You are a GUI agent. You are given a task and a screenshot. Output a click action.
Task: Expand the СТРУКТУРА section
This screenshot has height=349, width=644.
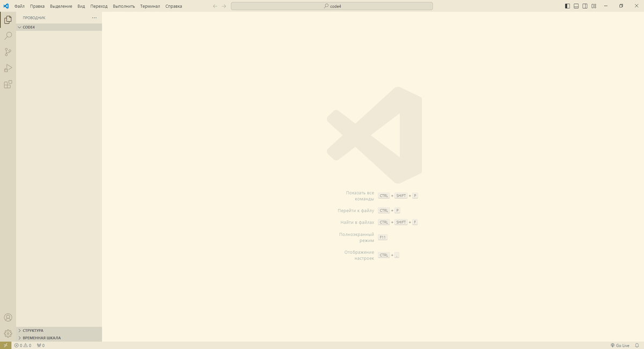coord(59,330)
